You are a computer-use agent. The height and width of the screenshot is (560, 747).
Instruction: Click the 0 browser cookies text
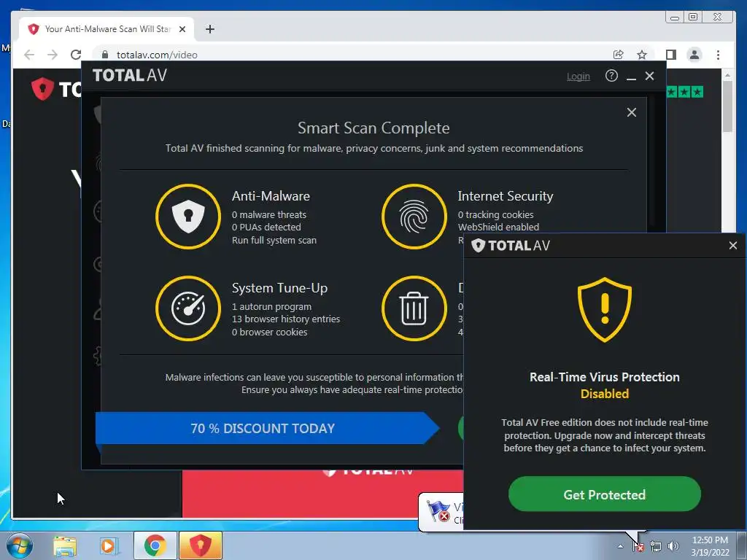pyautogui.click(x=270, y=332)
